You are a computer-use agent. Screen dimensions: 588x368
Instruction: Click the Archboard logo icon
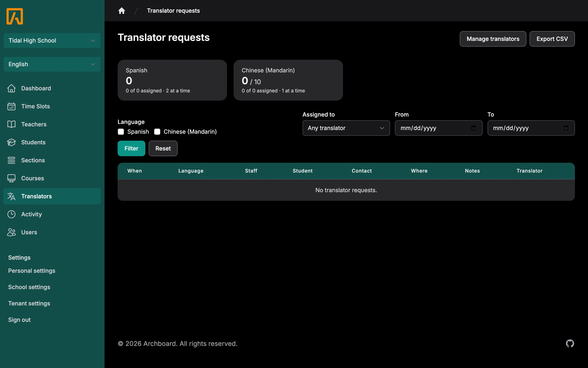point(14,16)
